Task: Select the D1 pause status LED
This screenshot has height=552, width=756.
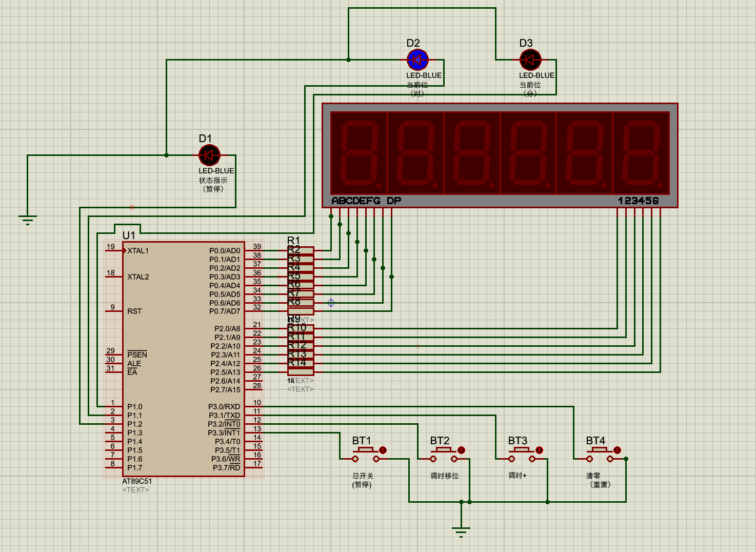Action: point(209,155)
